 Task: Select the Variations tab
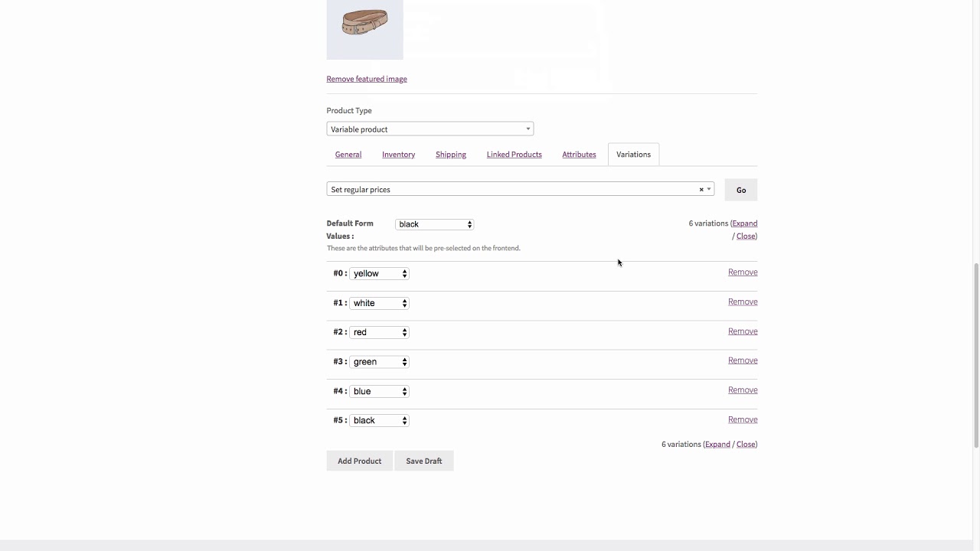click(x=633, y=155)
